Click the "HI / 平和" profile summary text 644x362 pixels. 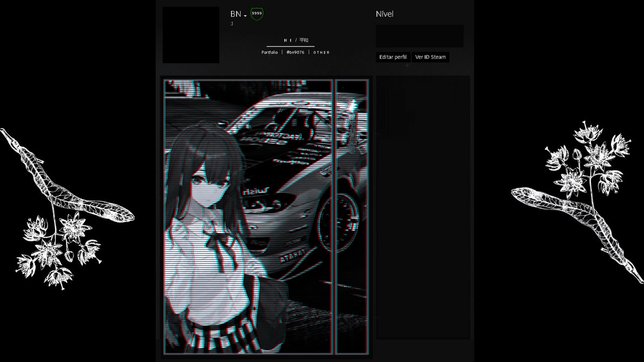coord(296,41)
